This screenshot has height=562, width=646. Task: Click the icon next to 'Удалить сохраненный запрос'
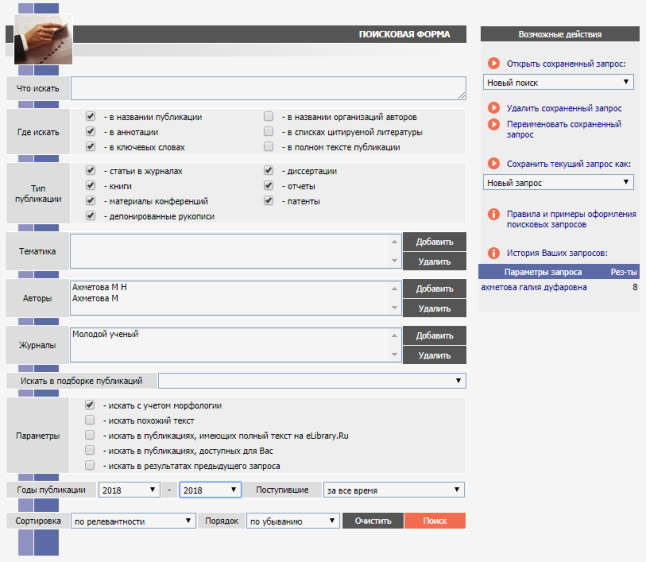pos(493,108)
